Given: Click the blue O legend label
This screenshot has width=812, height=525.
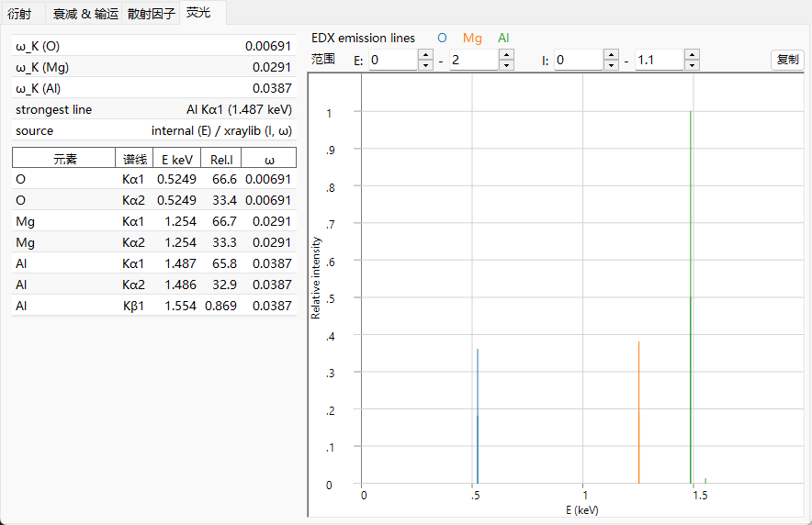Looking at the screenshot, I should coord(442,38).
